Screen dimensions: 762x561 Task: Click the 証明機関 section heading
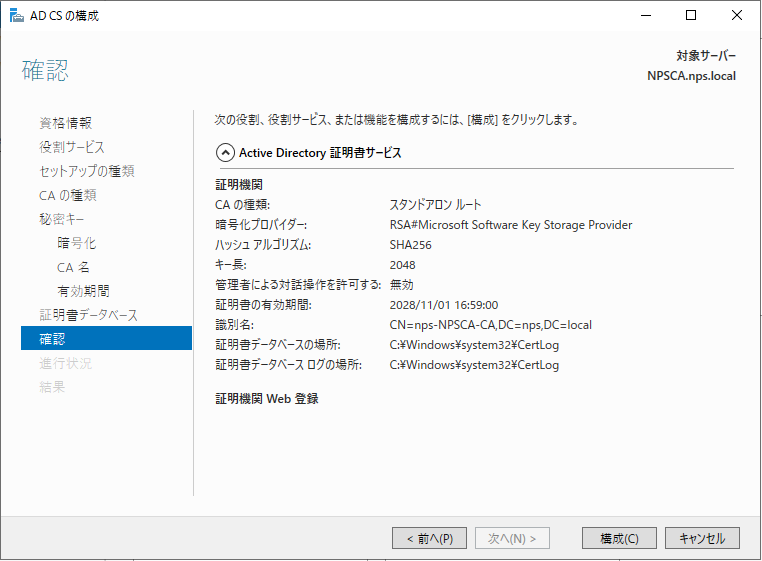239,185
